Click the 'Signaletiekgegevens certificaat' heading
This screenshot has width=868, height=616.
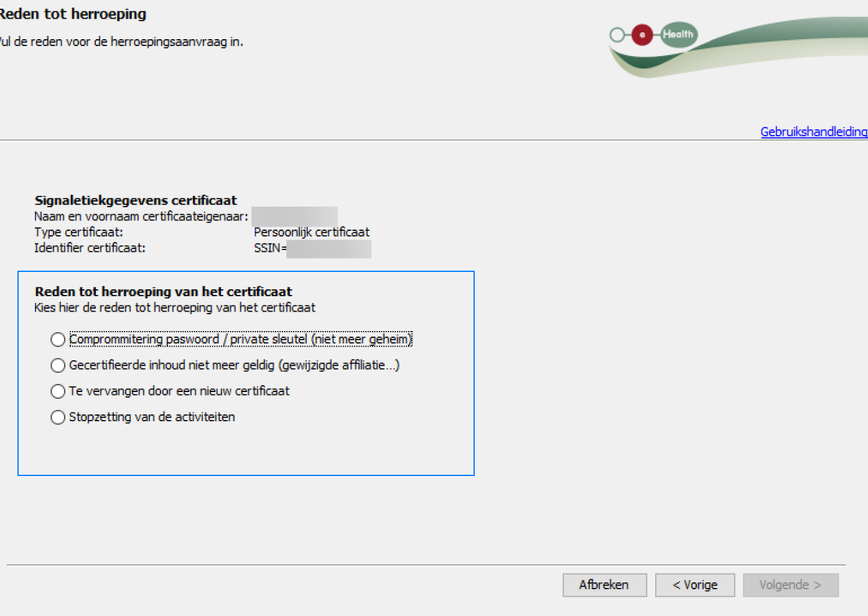click(x=136, y=200)
